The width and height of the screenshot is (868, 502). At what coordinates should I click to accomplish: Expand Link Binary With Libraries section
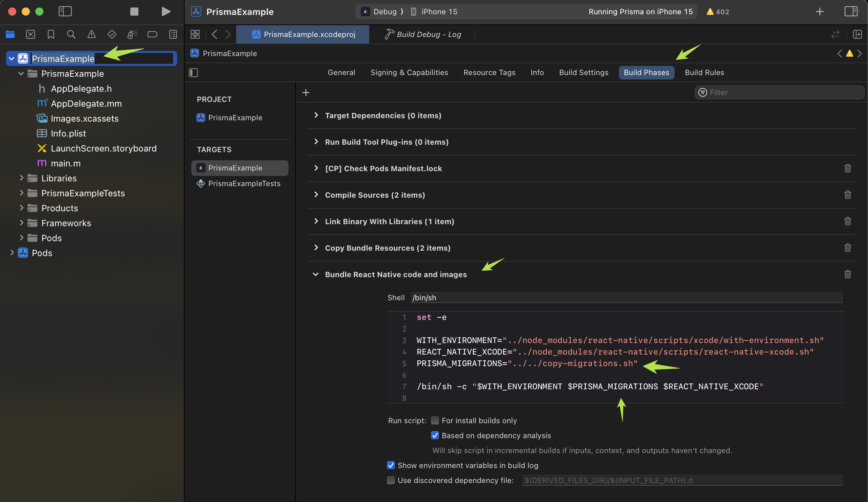coord(316,221)
